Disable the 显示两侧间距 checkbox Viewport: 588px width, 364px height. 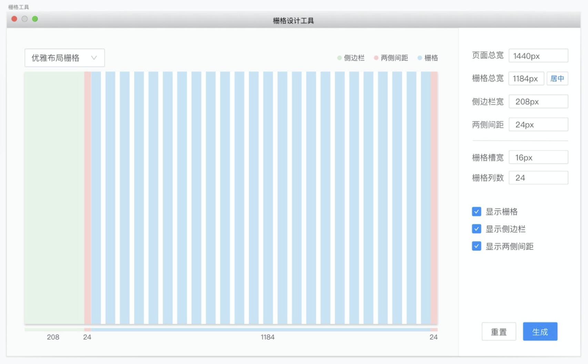tap(477, 246)
